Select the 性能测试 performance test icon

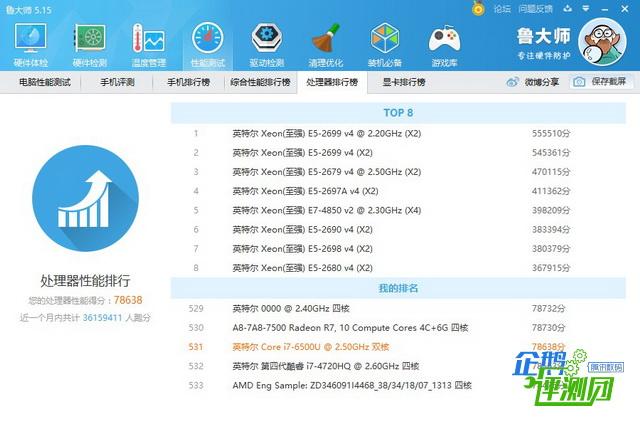tap(208, 45)
